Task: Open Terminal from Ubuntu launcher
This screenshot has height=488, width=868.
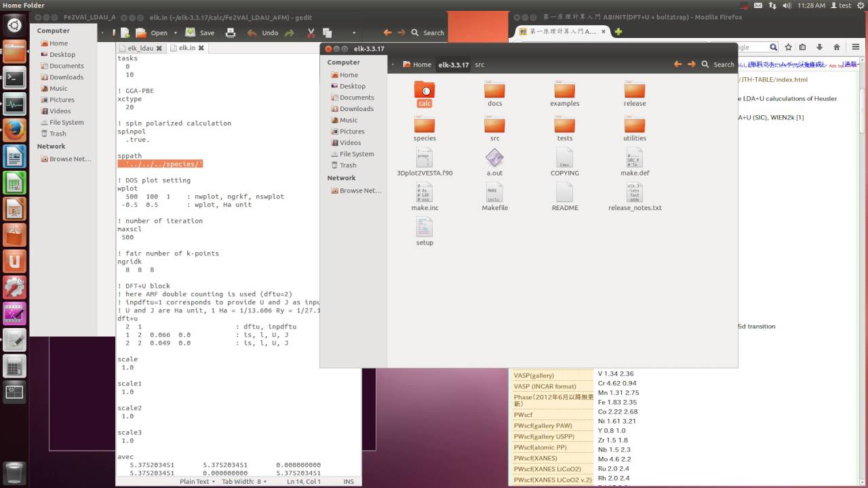Action: tap(15, 78)
